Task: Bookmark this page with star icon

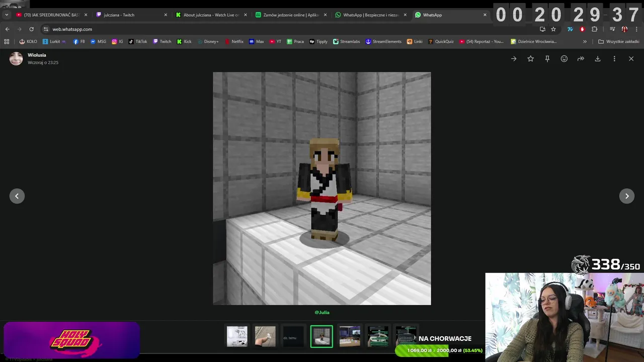Action: (x=553, y=29)
